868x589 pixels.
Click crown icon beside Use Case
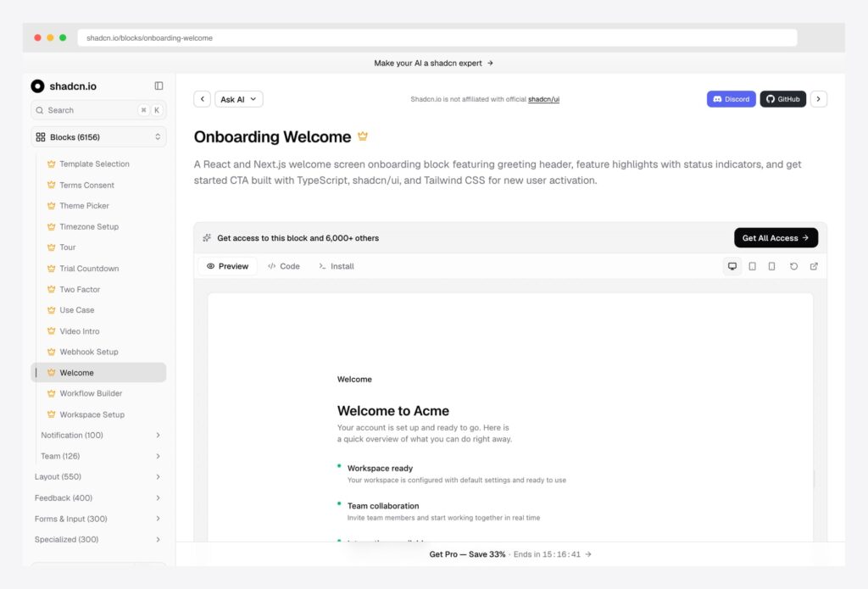(x=52, y=310)
